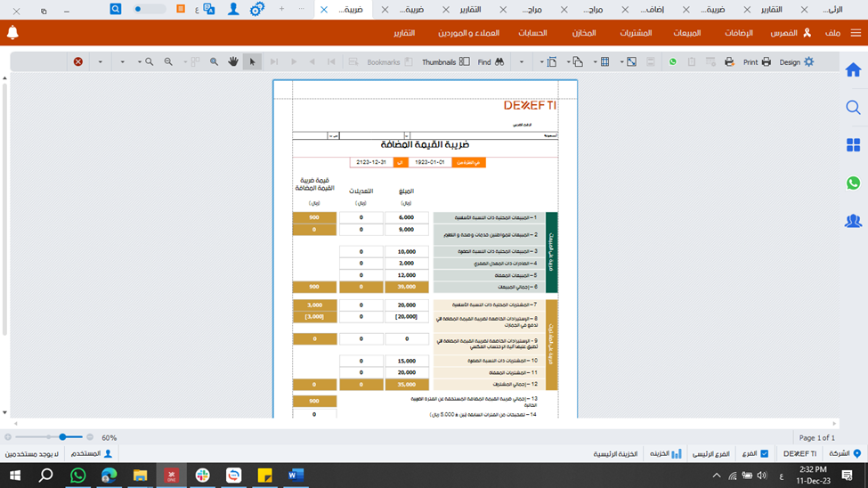Activate the arrow Select tool
The height and width of the screenshot is (488, 868).
pos(253,62)
